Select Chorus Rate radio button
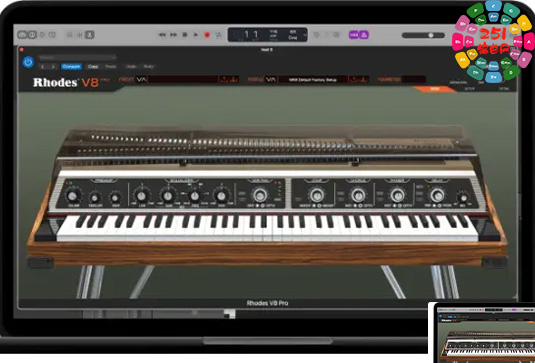Image resolution: width=535 pixels, height=363 pixels. 355,206
